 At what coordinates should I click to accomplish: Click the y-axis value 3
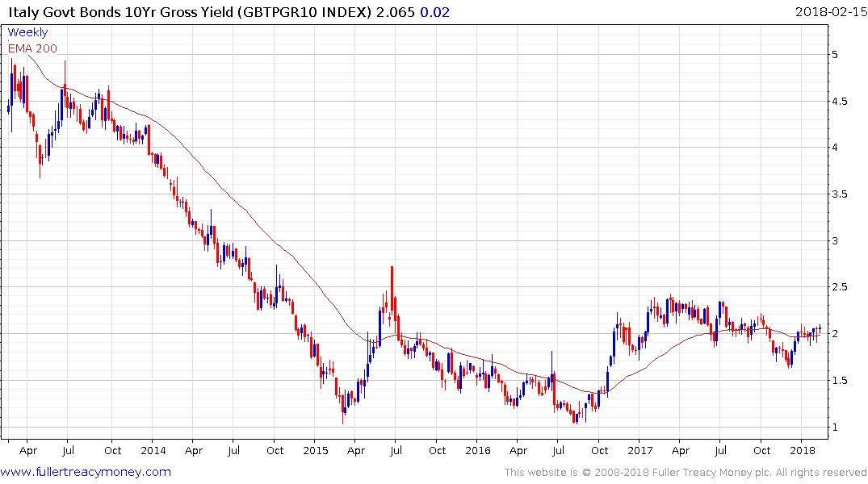coord(835,240)
